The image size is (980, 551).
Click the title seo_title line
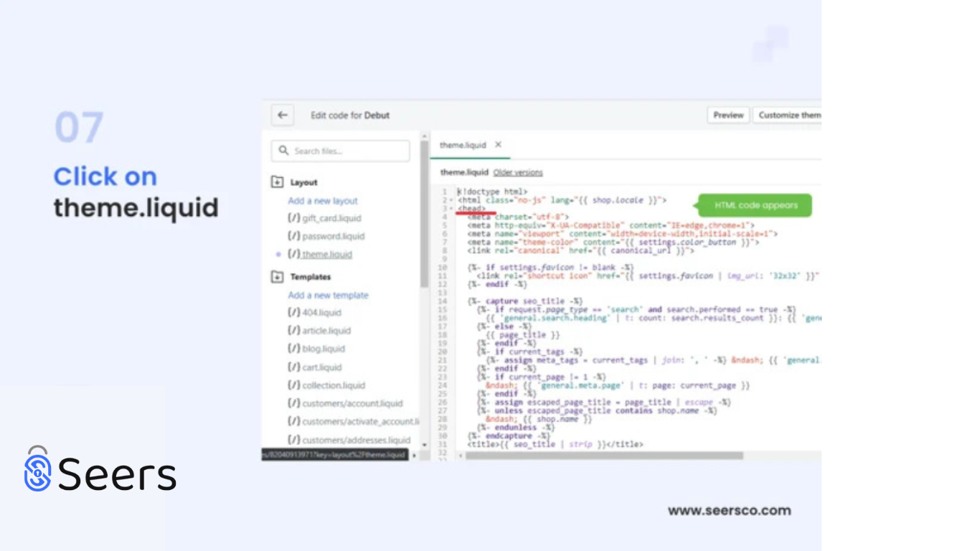(555, 444)
